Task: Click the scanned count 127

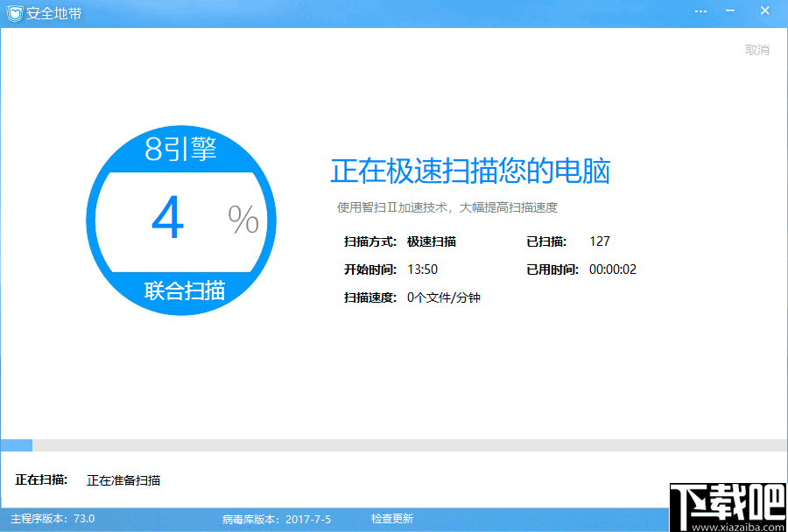Action: tap(600, 241)
